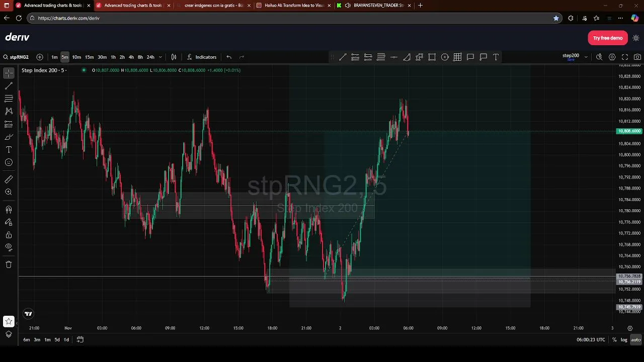Toggle magnet mode
The width and height of the screenshot is (644, 362).
(9, 209)
